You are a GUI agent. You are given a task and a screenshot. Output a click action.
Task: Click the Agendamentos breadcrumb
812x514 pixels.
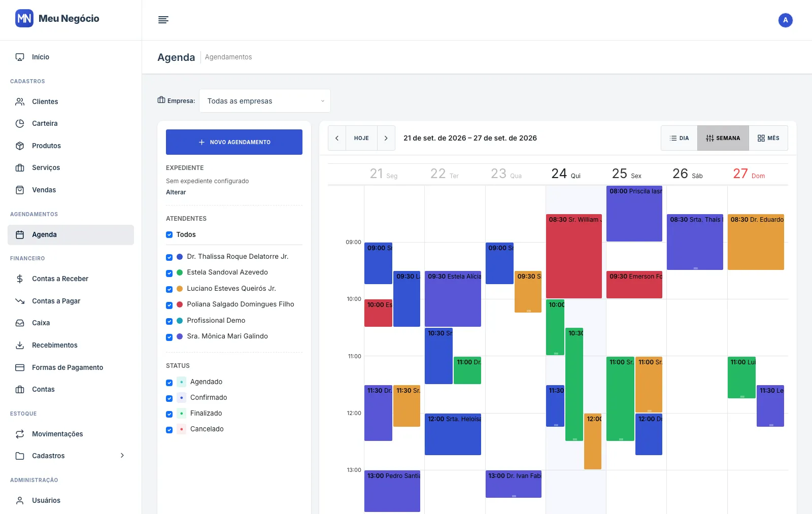click(x=228, y=57)
